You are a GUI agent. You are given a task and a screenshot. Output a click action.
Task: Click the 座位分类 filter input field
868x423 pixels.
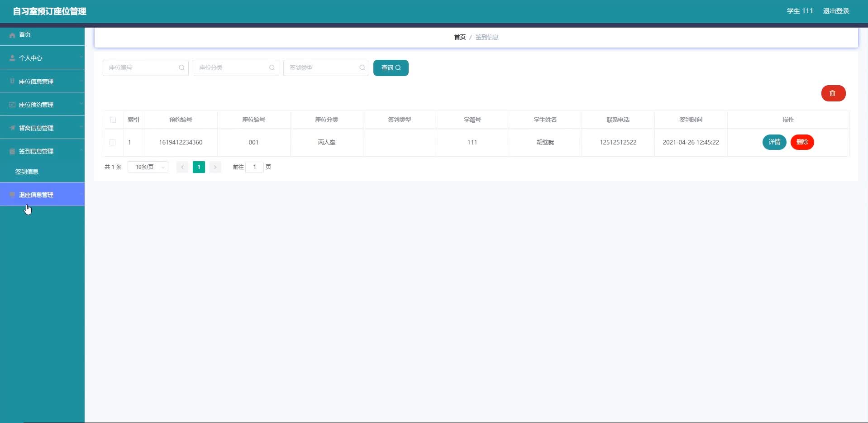pyautogui.click(x=236, y=68)
